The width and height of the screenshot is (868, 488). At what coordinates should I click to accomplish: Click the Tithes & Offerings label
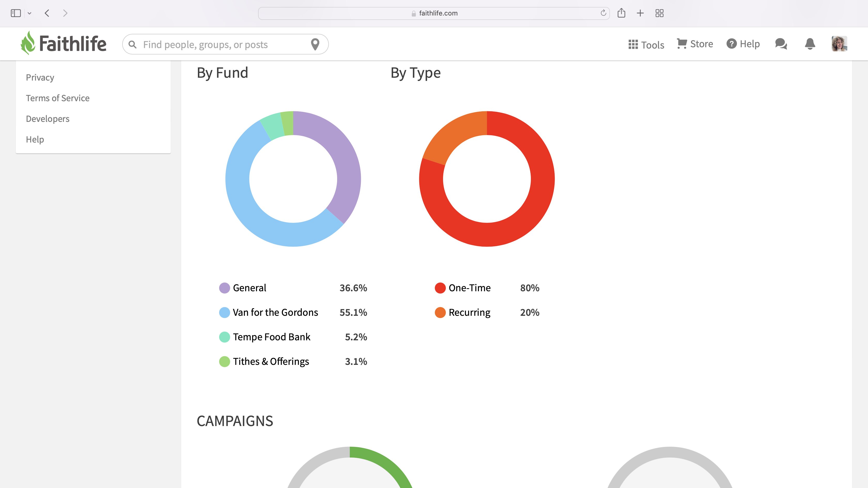click(271, 362)
